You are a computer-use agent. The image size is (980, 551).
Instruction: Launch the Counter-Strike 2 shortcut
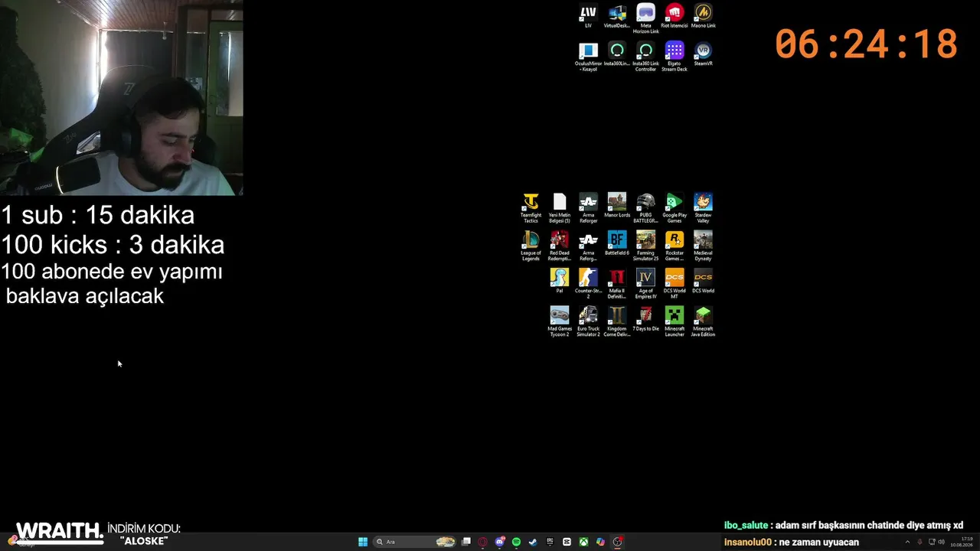(588, 284)
